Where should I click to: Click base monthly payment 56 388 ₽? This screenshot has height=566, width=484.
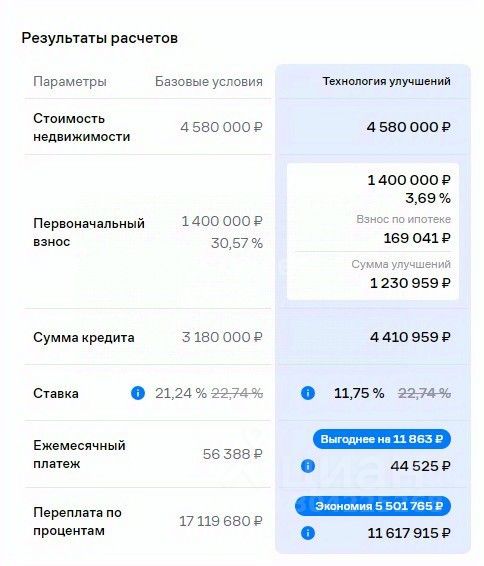[232, 454]
